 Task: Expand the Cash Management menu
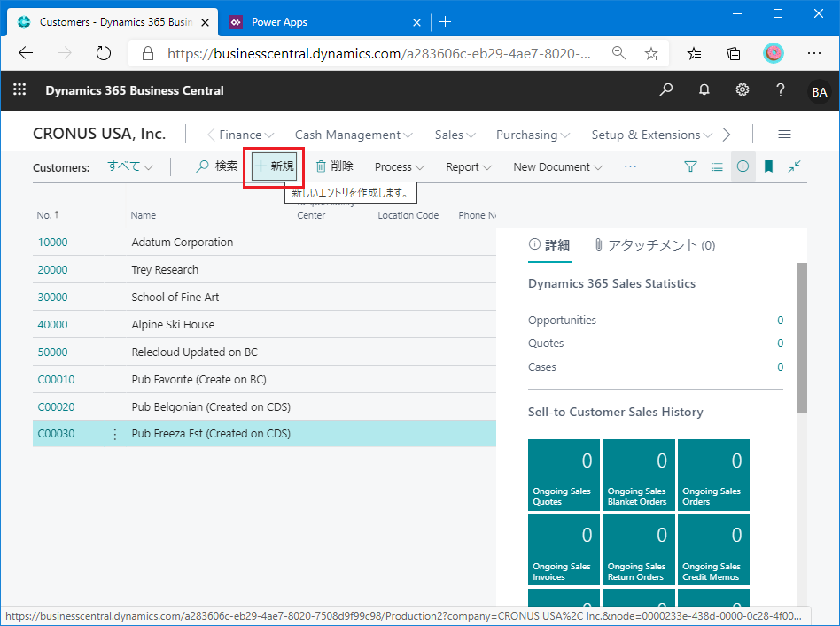[x=354, y=135]
